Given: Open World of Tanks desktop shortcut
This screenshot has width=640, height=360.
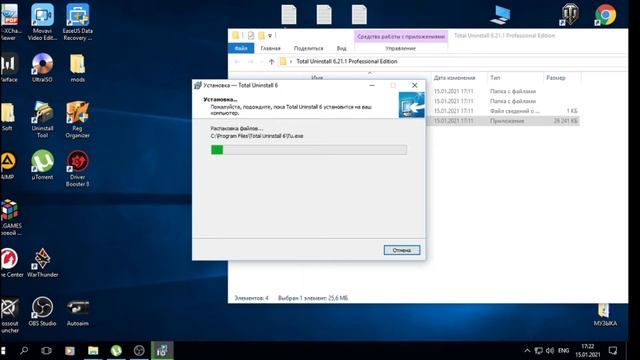Looking at the screenshot, I should point(570,15).
